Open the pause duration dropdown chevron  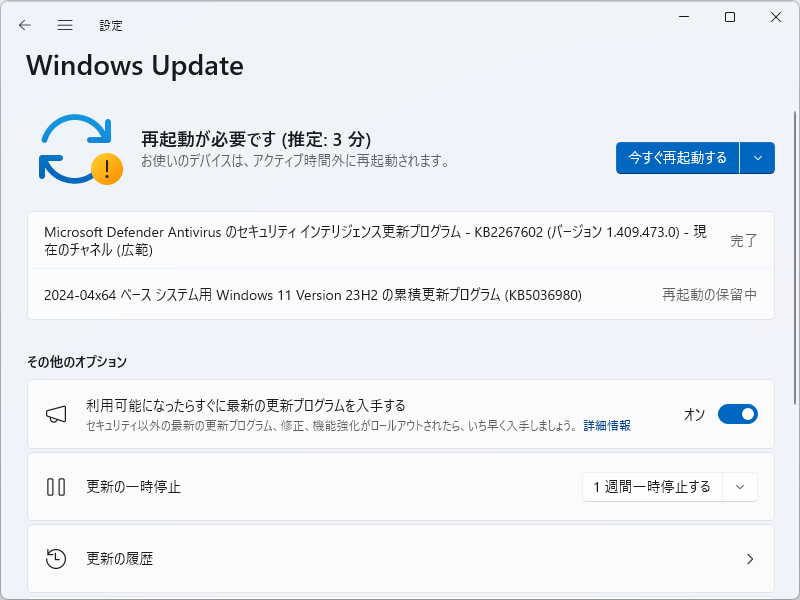[x=739, y=487]
